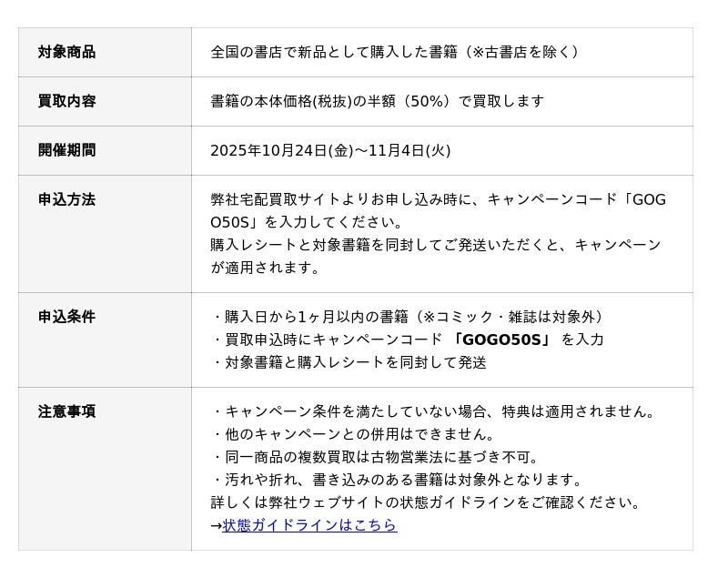
Task: Click the text about 全国の書店で新品として購入した書籍
Action: [395, 52]
